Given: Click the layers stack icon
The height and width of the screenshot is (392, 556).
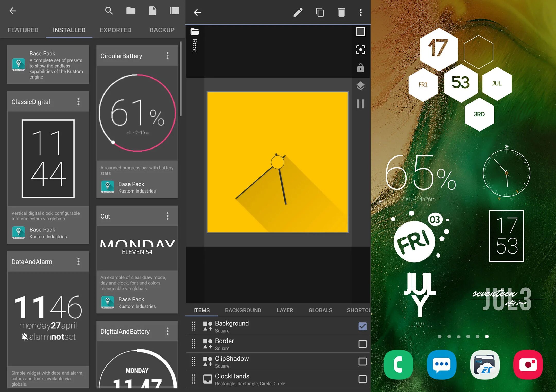Looking at the screenshot, I should point(360,86).
